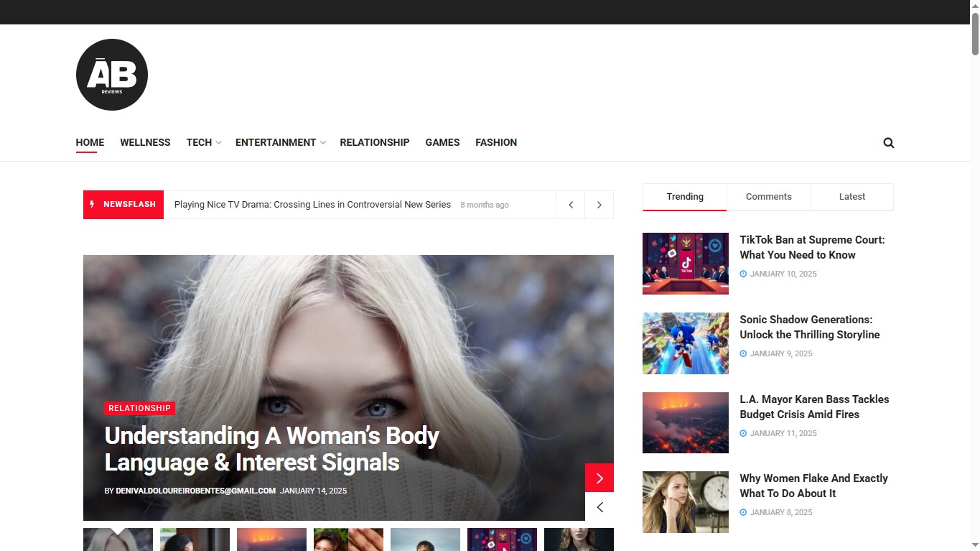Click the page vertical scrollbar thumb
This screenshot has height=551, width=980.
click(975, 32)
